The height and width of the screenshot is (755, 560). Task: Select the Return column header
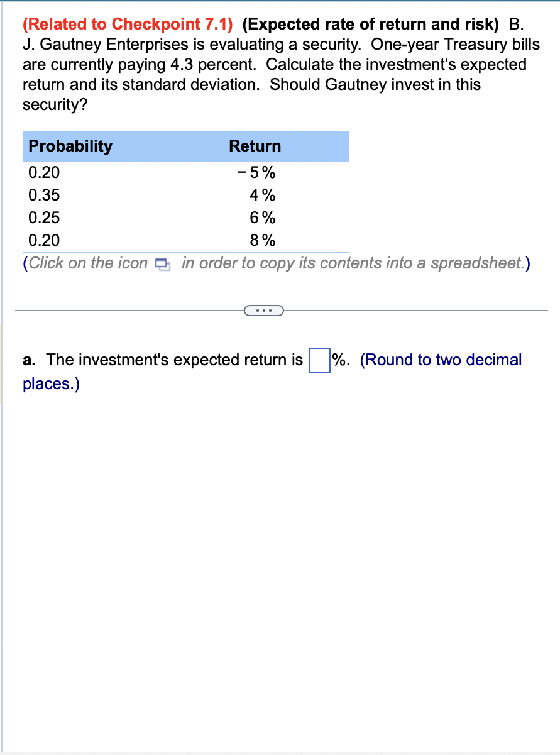click(255, 146)
